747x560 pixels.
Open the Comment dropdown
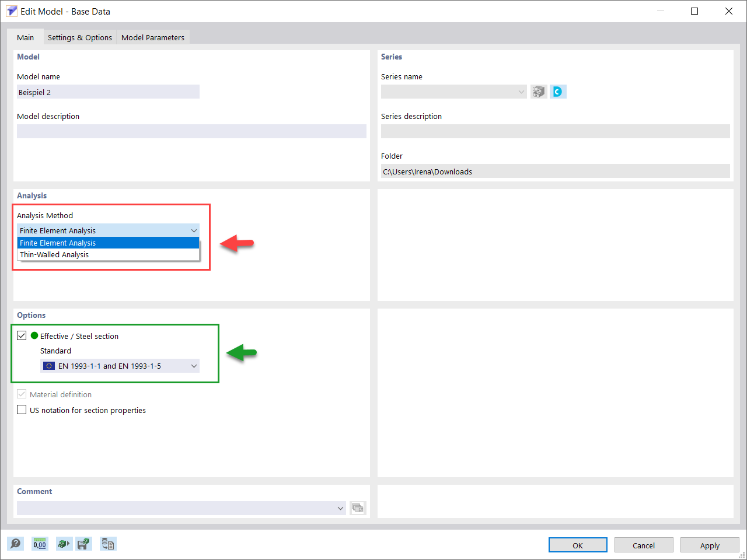tap(340, 508)
